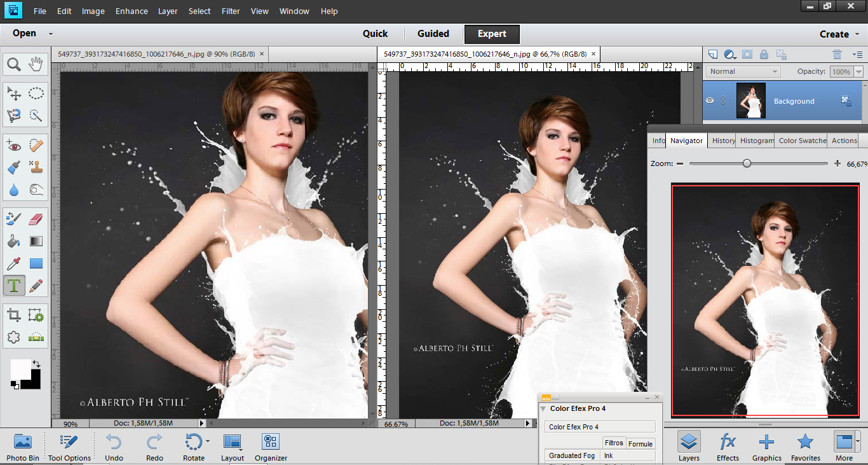Viewport: 868px width, 465px height.
Task: Open the Opacity dropdown arrow
Action: click(x=859, y=72)
